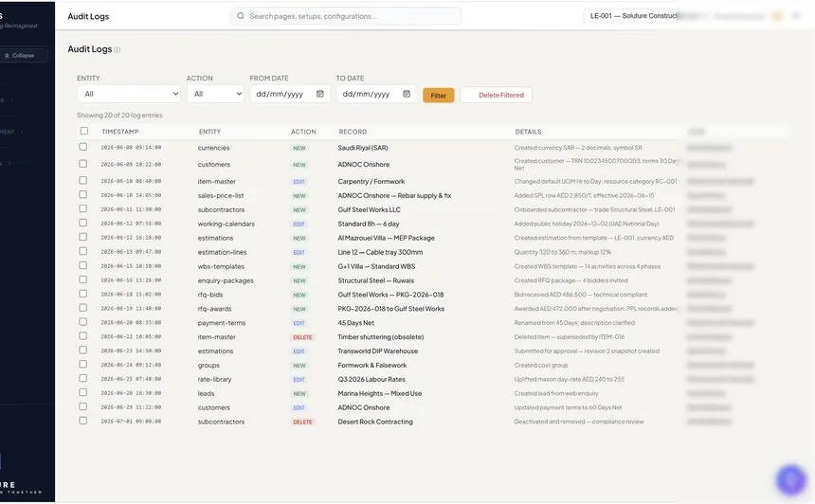Screen dimensions: 815x504
Task: Click detail "Updated payment terms to 60 Days Net"
Action: point(568,408)
